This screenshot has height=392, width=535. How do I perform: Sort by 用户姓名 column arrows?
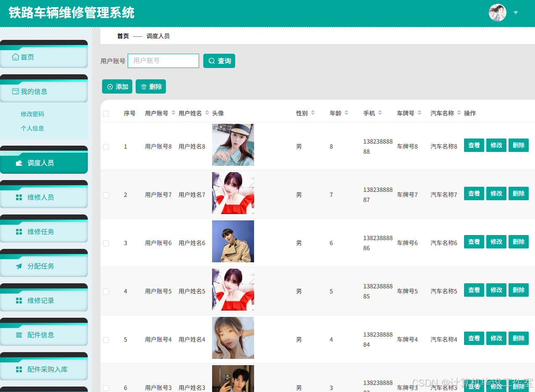207,113
